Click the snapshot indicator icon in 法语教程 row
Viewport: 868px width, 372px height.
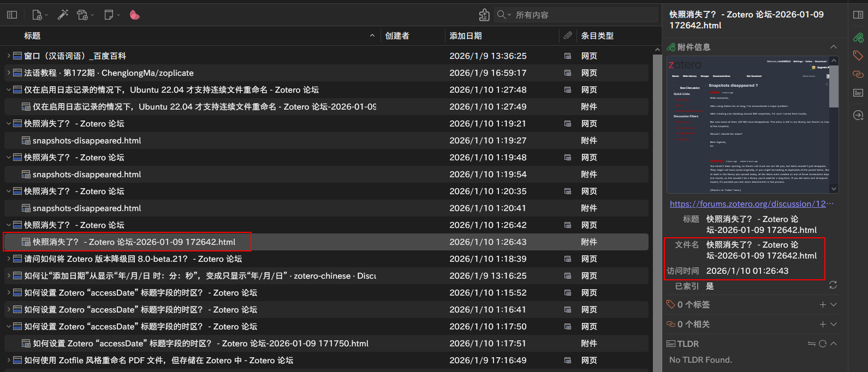point(568,73)
